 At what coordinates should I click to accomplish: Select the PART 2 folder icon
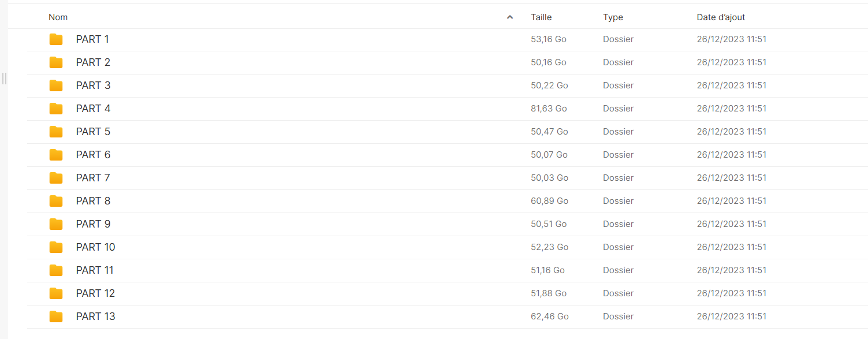pyautogui.click(x=56, y=62)
